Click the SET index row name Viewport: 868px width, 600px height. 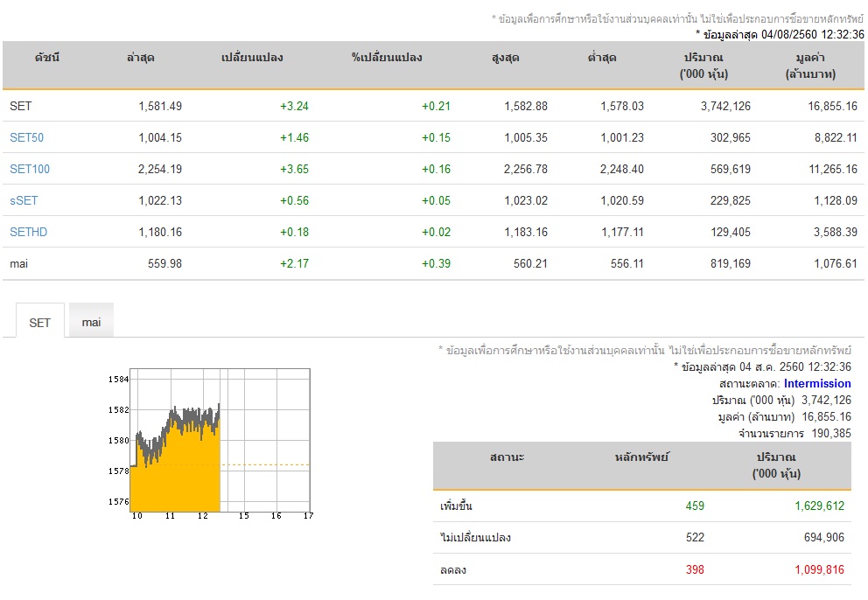[20, 106]
